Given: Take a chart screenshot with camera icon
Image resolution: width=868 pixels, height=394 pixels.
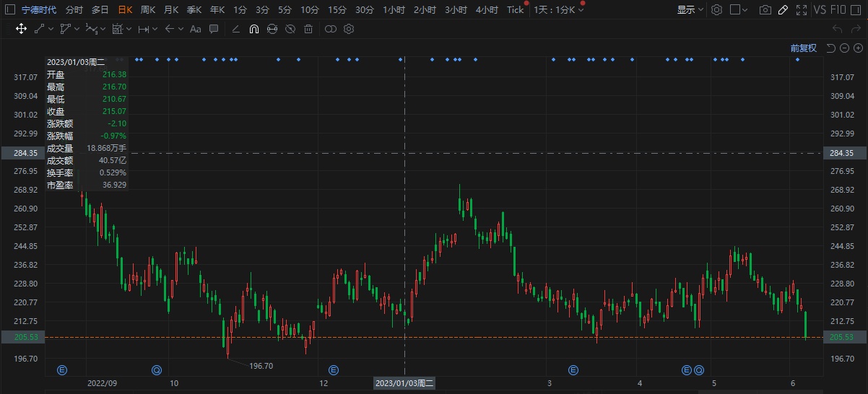Looking at the screenshot, I should click(x=765, y=10).
